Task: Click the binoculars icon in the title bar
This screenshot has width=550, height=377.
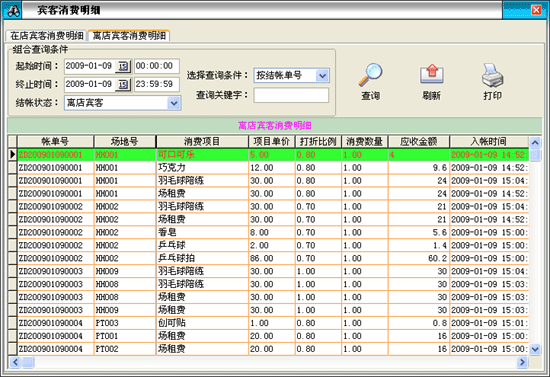Action: pyautogui.click(x=13, y=11)
